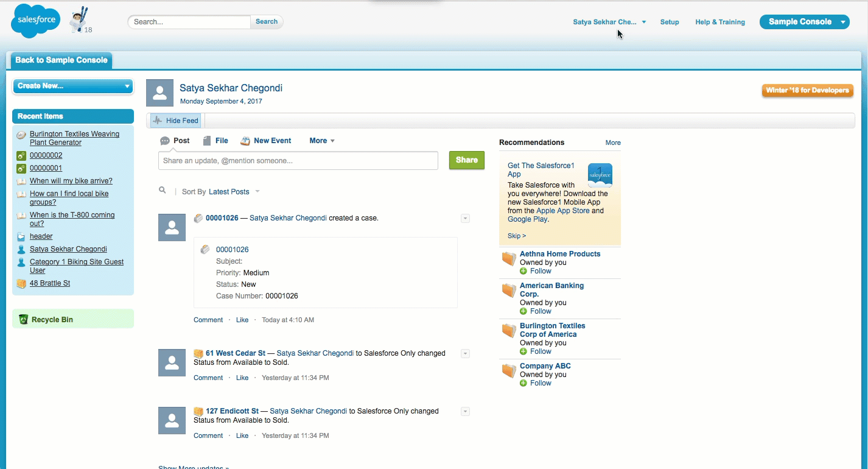Click the folder icon for Burlington Textiles Corp

[x=509, y=330]
